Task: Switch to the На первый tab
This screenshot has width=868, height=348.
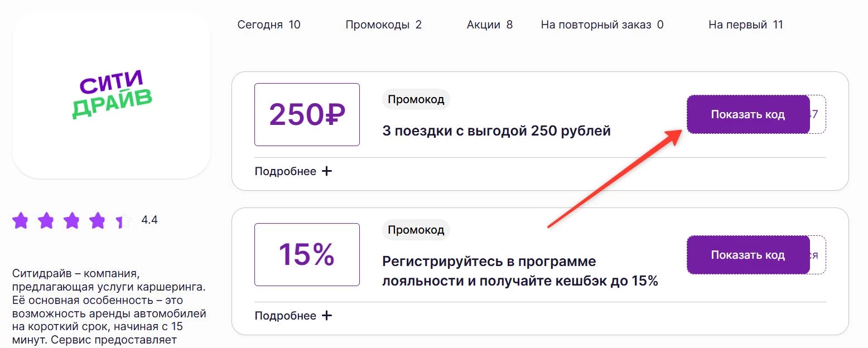Action: [746, 25]
